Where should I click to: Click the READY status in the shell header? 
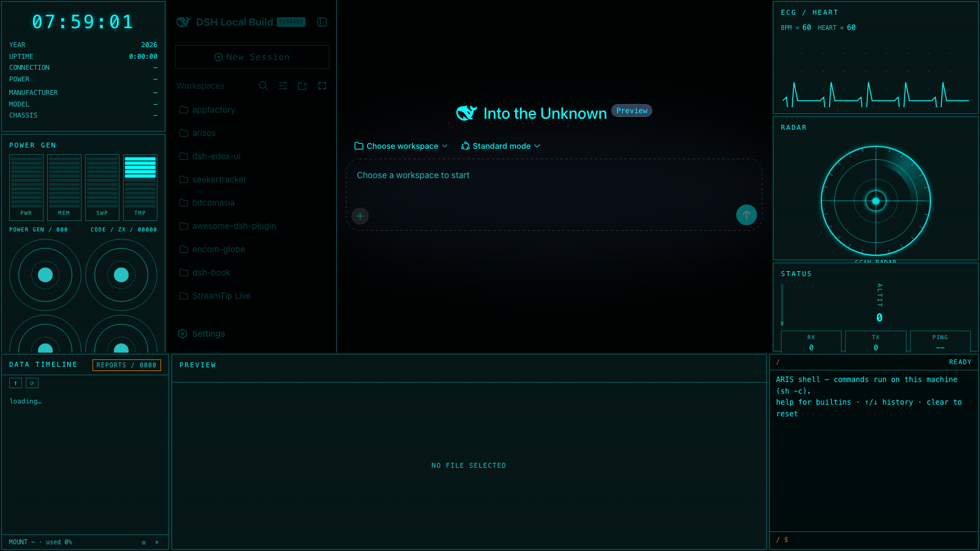960,362
